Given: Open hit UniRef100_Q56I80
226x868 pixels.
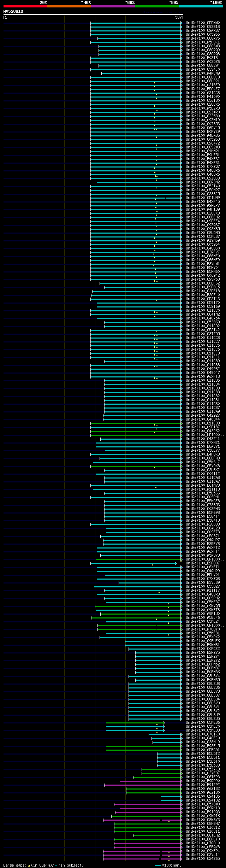Looking at the screenshot, I should click(x=203, y=101).
